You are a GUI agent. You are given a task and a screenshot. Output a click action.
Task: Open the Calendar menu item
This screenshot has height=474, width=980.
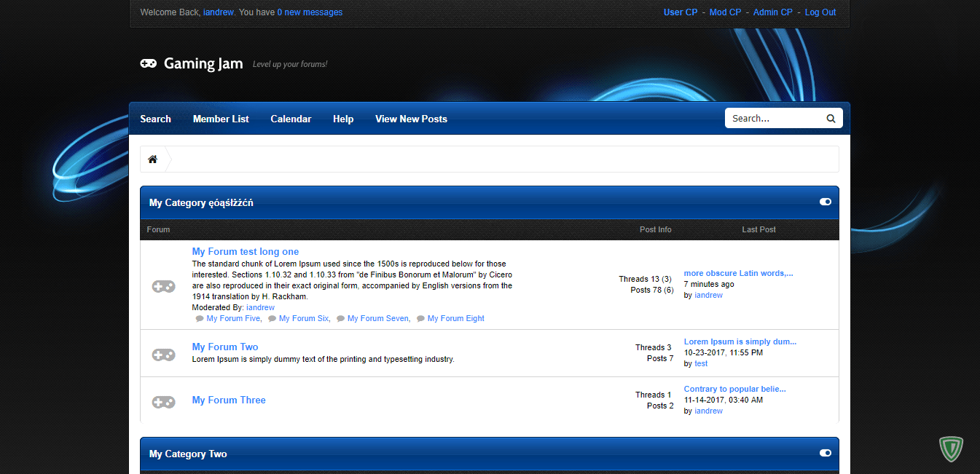[x=291, y=119]
